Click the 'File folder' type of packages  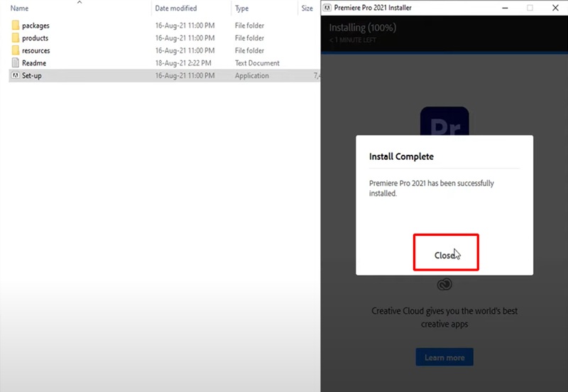[x=249, y=26]
